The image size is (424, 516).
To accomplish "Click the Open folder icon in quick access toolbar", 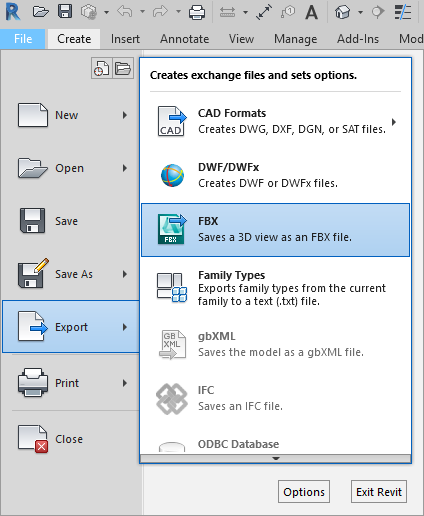I will point(41,12).
